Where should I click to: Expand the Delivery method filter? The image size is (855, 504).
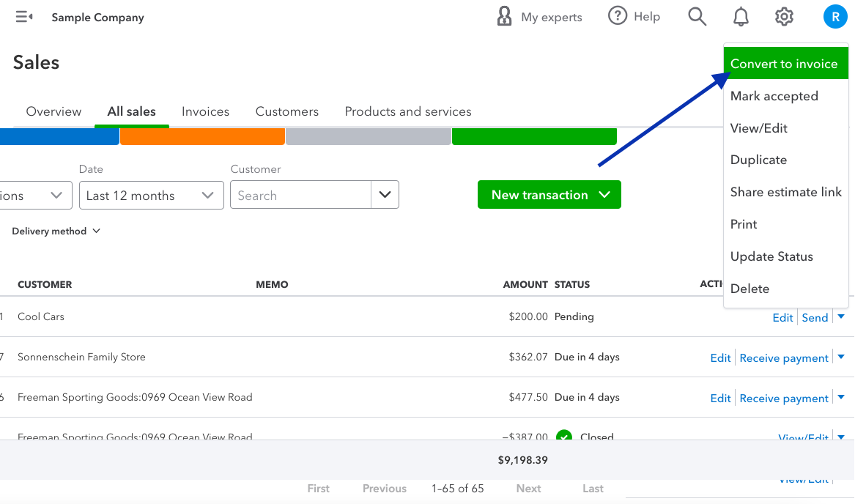click(x=56, y=231)
